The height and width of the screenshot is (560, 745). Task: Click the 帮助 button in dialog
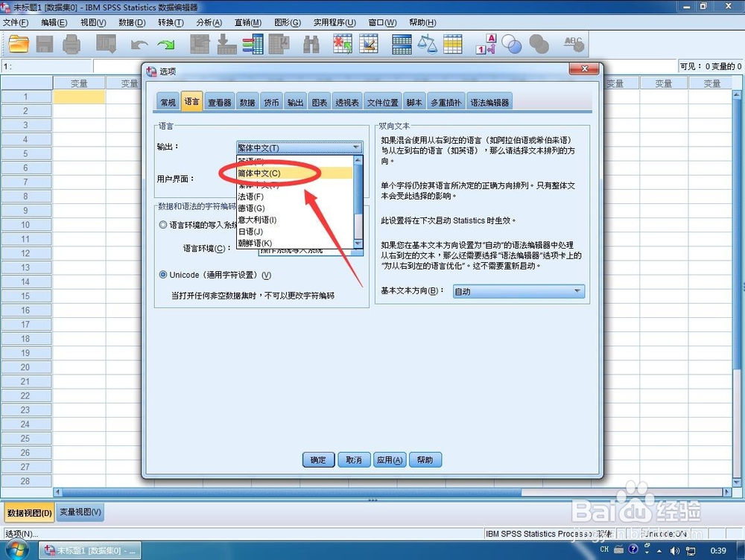pos(425,459)
